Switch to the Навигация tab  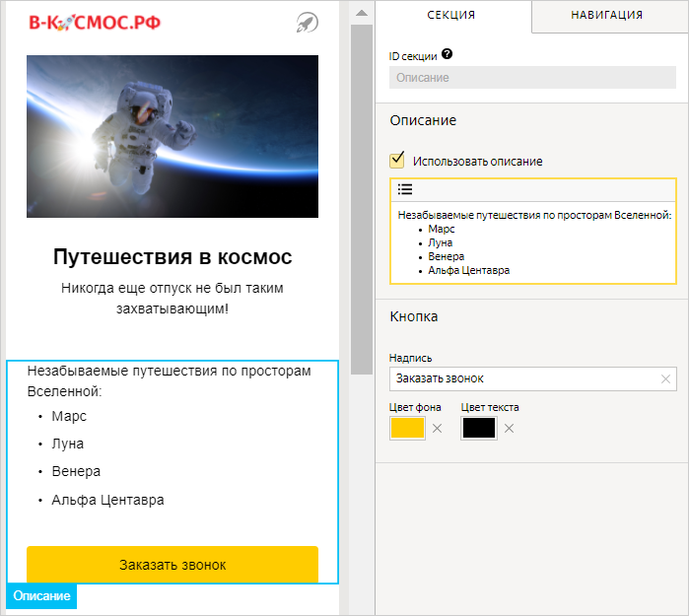coord(606,15)
